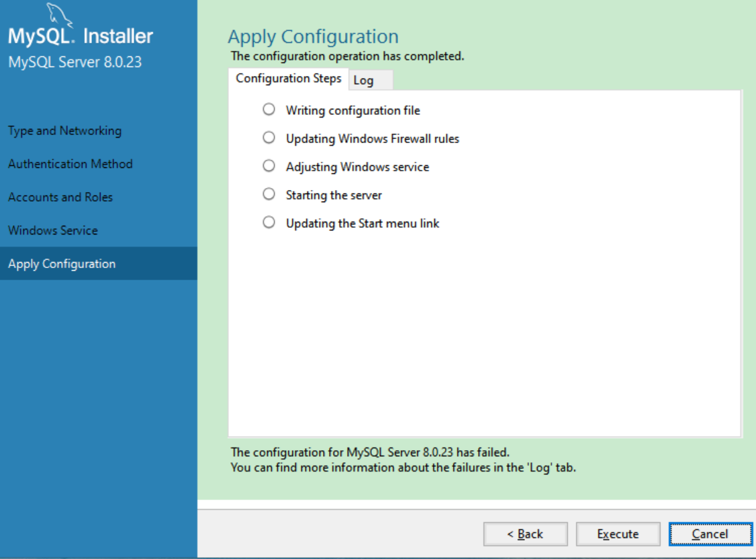Click the 'has failed' configuration status message
This screenshot has height=559, width=756.
pyautogui.click(x=370, y=452)
